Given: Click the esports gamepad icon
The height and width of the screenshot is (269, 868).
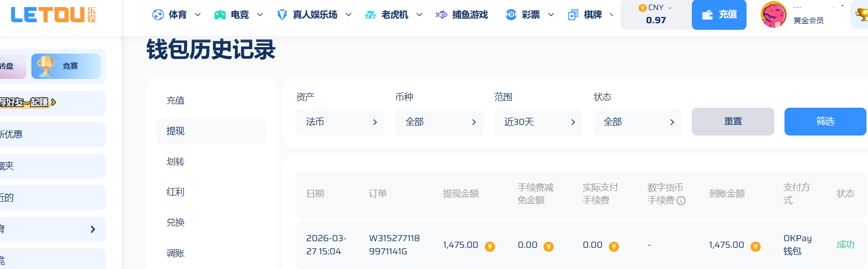Looking at the screenshot, I should pos(220,15).
